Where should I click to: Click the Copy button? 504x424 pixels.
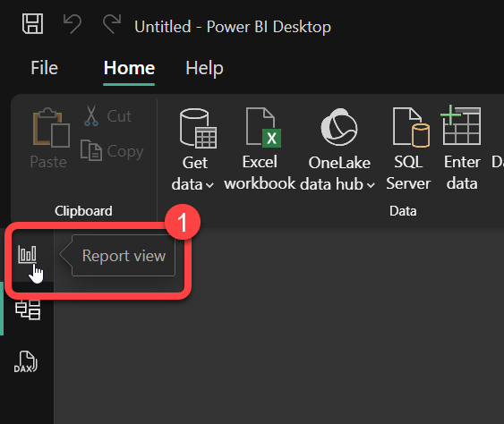tap(112, 151)
